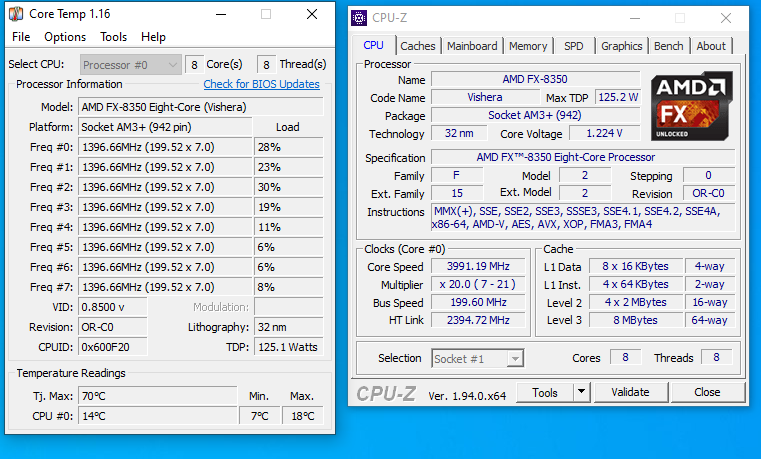Click the Close button at CPU-Z bottom
Viewport: 761px width, 459px height.
(x=707, y=392)
